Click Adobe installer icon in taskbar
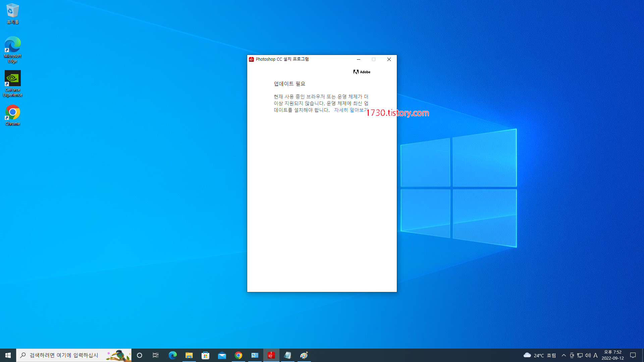The image size is (644, 362). 271,355
